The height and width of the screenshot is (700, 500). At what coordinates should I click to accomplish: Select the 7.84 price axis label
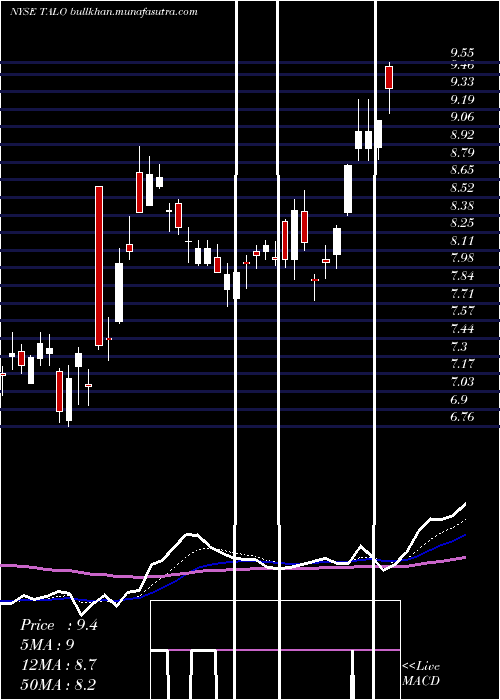coord(462,276)
